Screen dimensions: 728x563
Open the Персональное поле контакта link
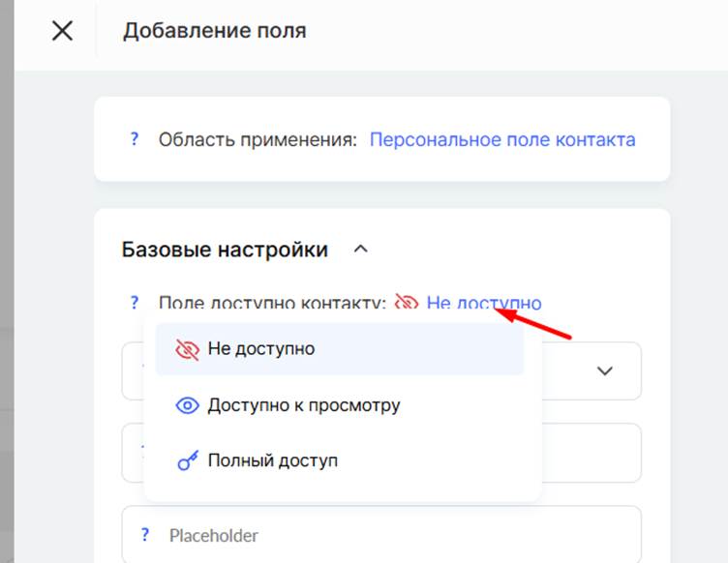point(502,139)
